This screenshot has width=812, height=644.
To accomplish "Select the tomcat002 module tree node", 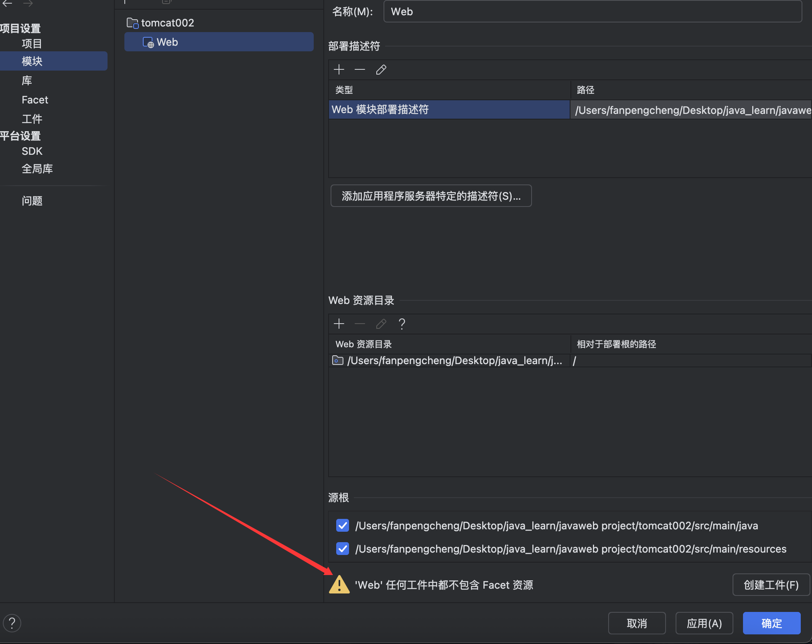I will pos(167,23).
